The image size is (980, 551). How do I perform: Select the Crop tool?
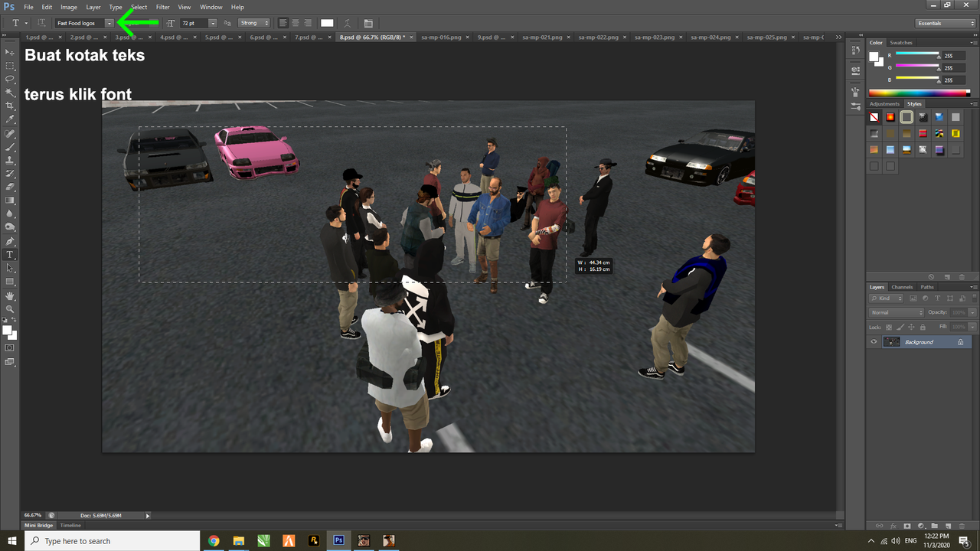10,106
